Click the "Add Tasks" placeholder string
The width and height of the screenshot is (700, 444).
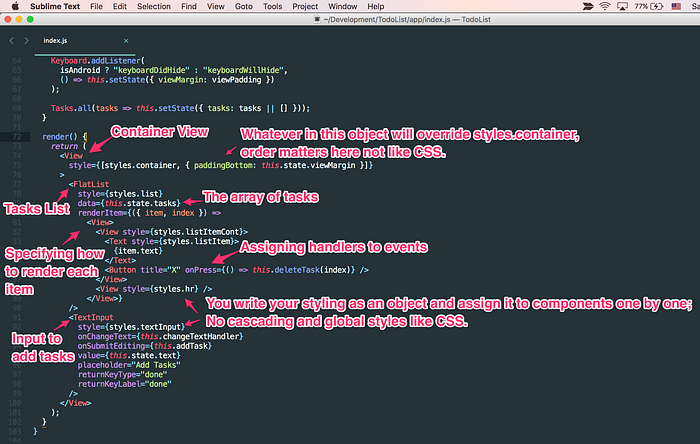(156, 365)
